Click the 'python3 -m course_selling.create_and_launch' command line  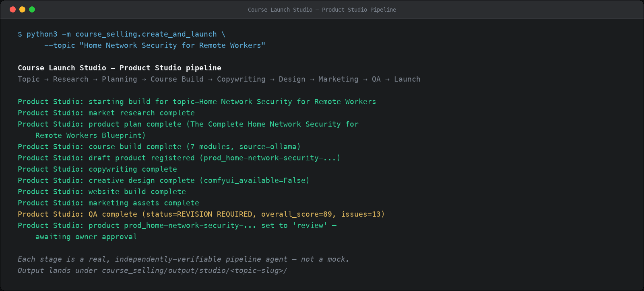coord(122,34)
